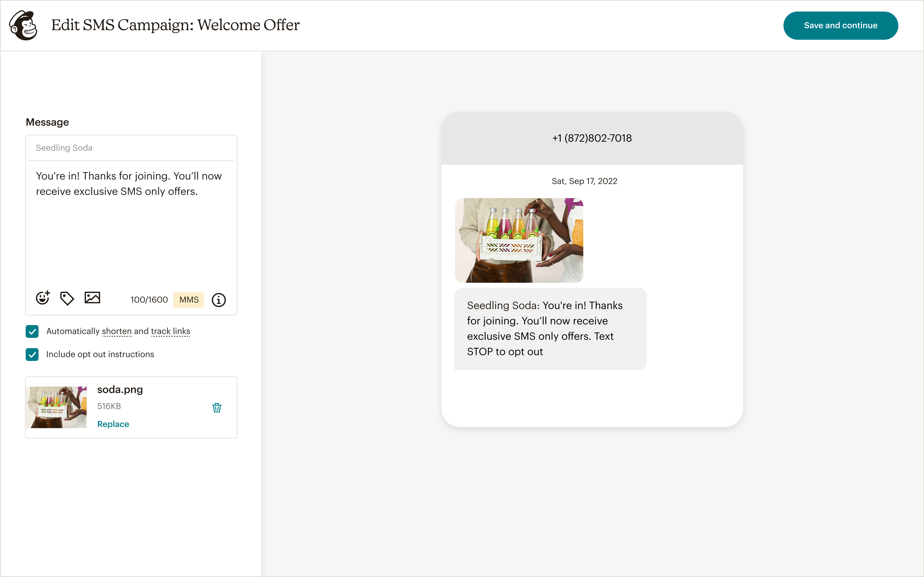The width and height of the screenshot is (924, 577).
Task: Click the character count info icon
Action: (218, 300)
